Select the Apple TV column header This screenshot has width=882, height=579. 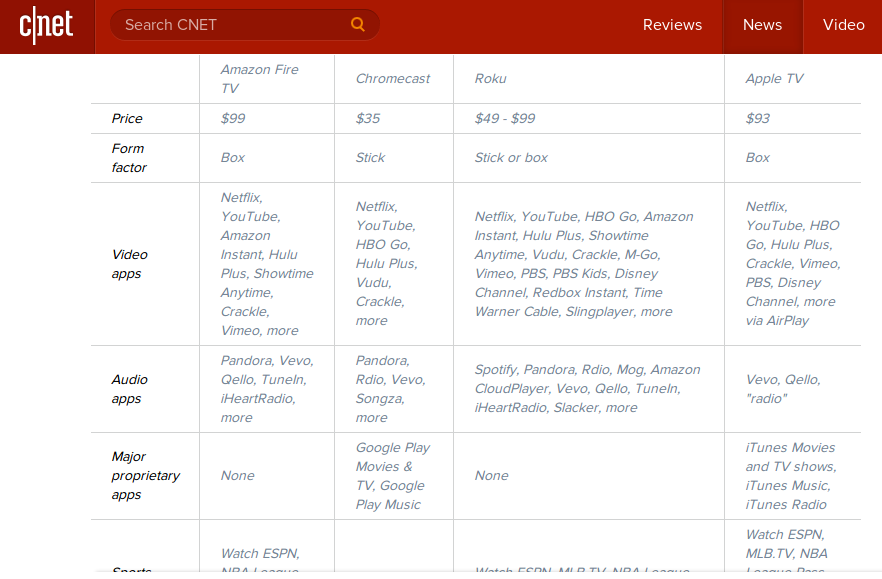coord(775,79)
